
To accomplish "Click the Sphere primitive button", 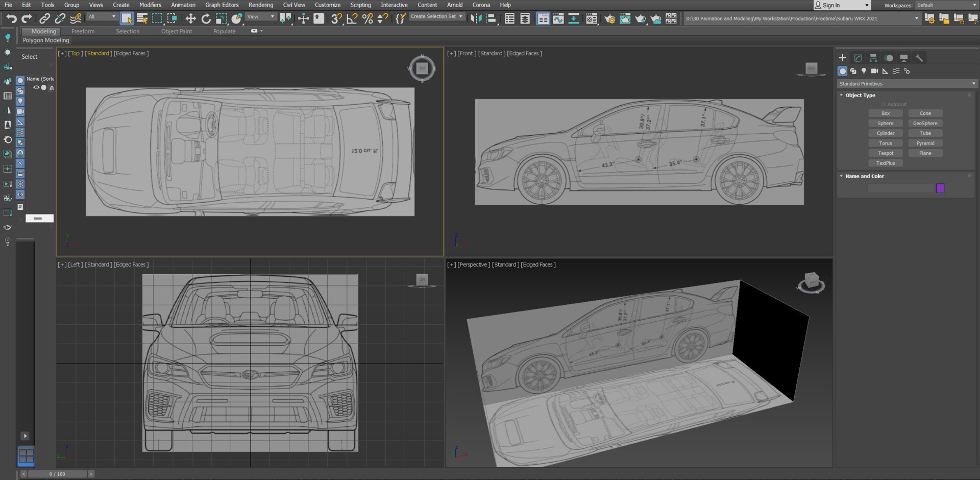I will 886,123.
